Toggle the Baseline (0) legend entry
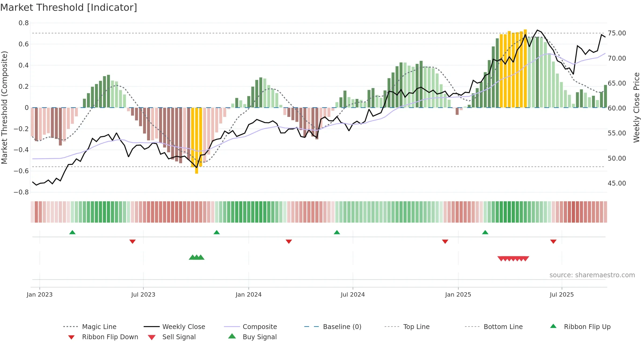This screenshot has width=644, height=362. click(333, 327)
